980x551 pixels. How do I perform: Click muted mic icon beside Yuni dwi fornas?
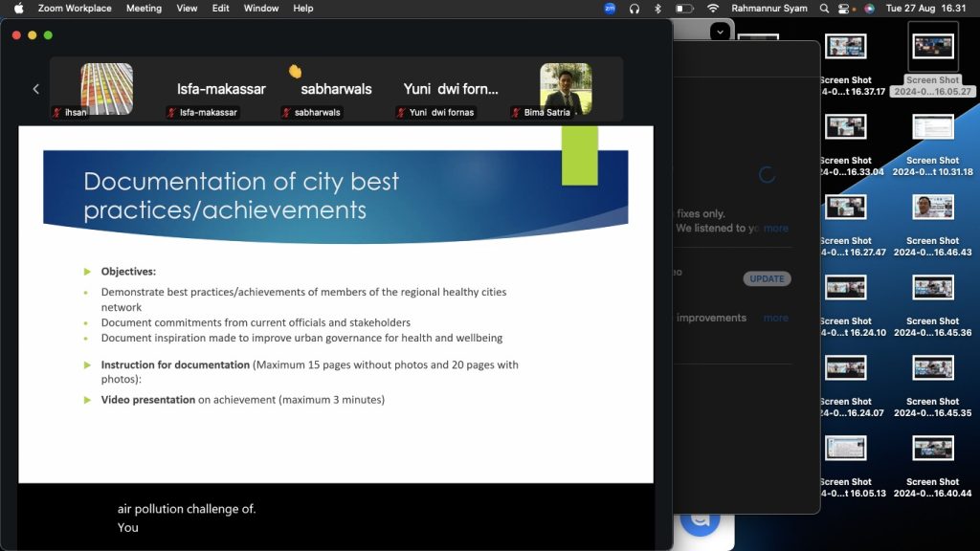point(402,113)
